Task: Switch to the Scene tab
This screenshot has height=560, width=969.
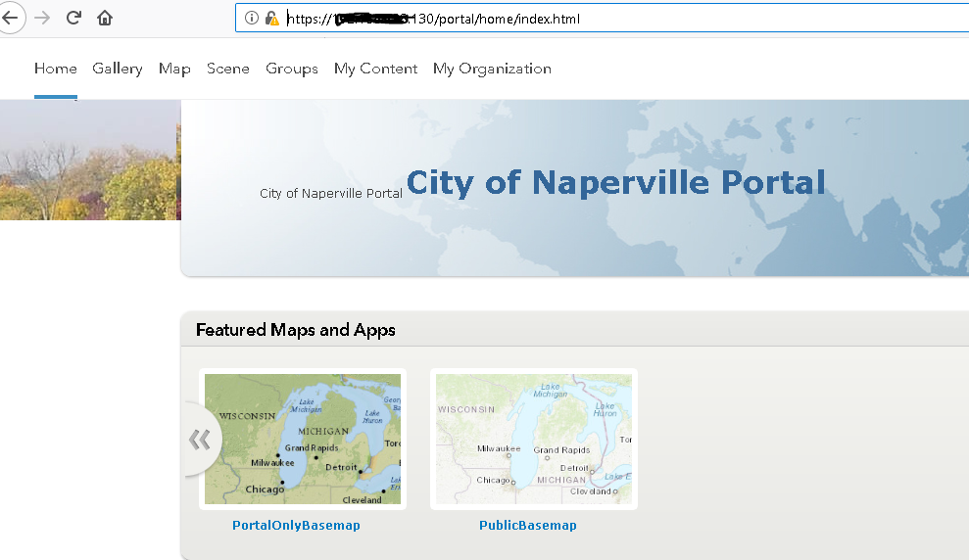Action: click(228, 69)
